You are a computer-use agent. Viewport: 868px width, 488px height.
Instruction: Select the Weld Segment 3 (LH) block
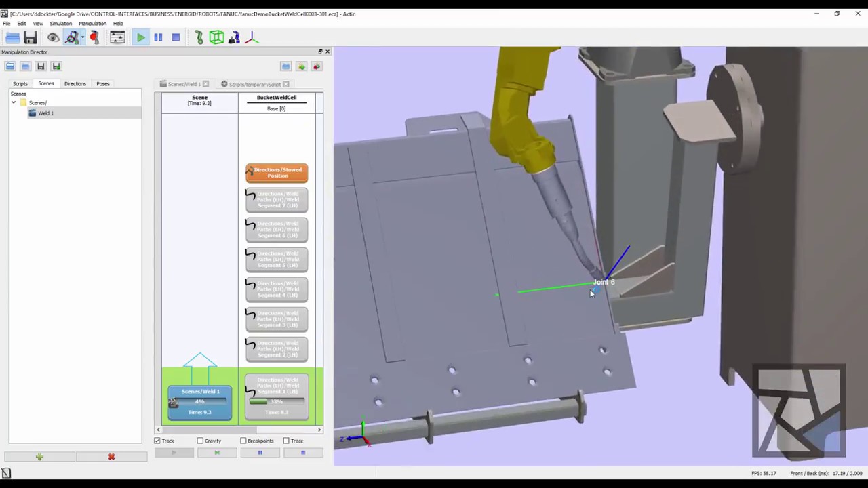(x=277, y=319)
